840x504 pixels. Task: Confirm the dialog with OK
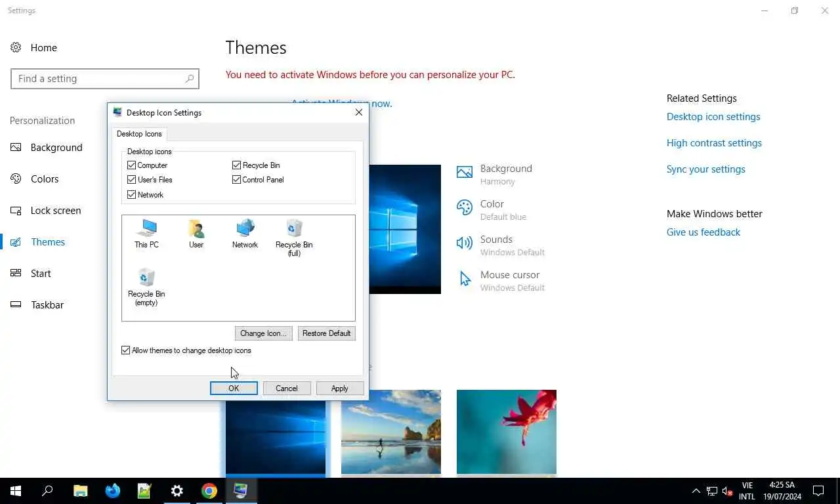coord(234,388)
